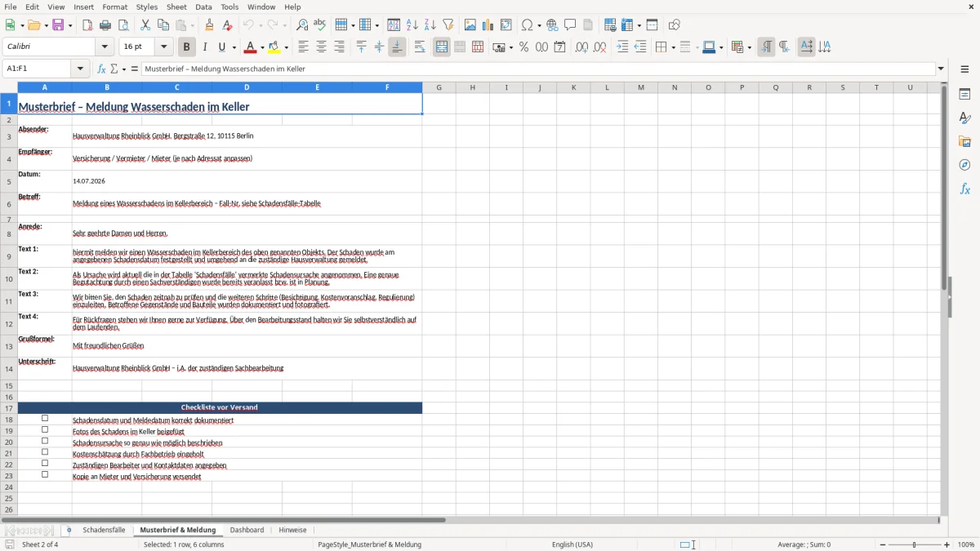Toggle Bold formatting
This screenshot has height=551, width=980.
(187, 47)
